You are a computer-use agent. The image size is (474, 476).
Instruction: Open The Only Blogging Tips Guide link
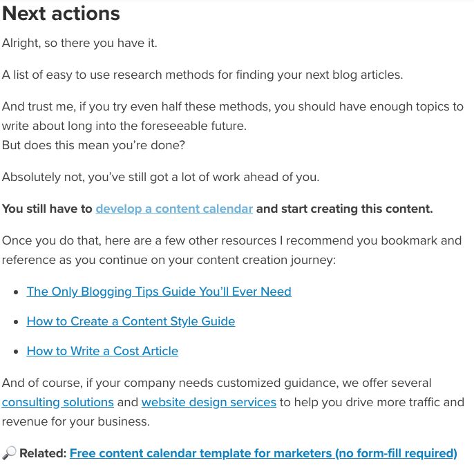(x=159, y=292)
